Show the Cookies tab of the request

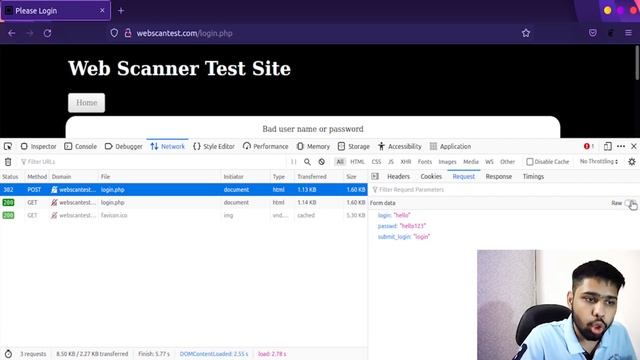click(x=431, y=176)
